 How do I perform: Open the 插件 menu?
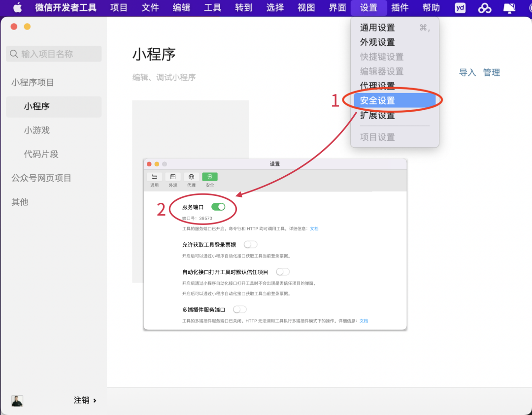tap(399, 7)
